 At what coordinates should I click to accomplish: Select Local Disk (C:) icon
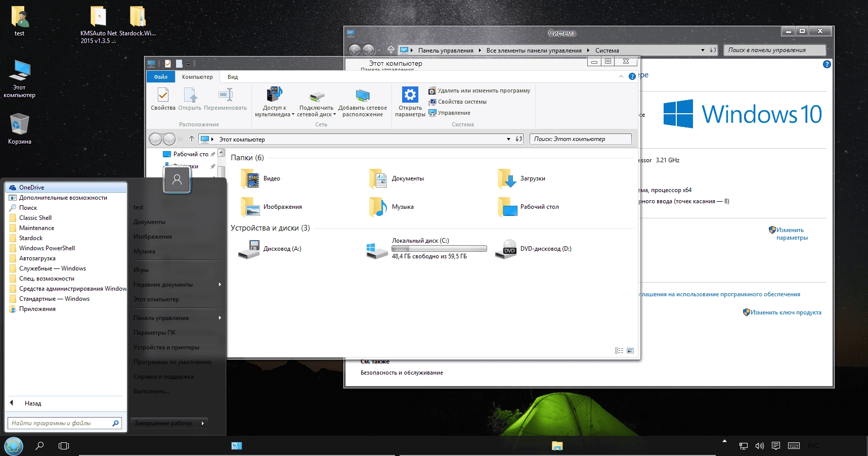[x=377, y=250]
